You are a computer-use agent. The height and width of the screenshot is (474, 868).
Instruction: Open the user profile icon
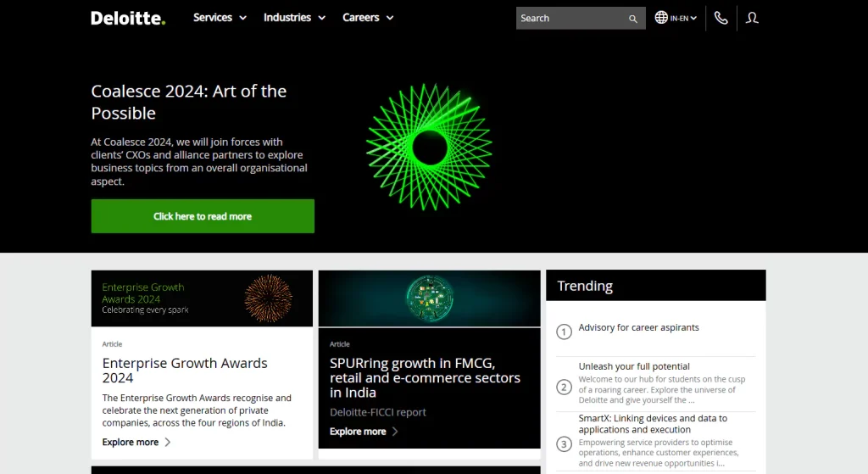tap(752, 18)
